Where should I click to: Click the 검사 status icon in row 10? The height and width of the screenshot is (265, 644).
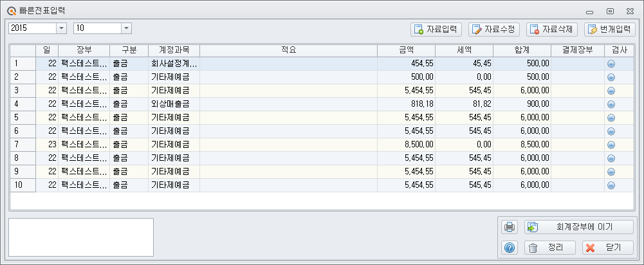coord(611,186)
